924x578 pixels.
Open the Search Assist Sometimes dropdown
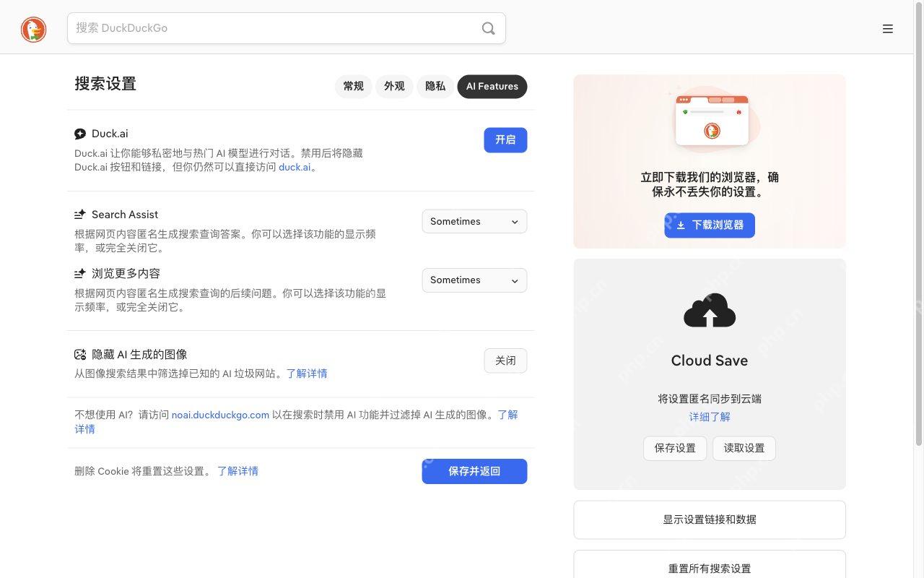[474, 222]
